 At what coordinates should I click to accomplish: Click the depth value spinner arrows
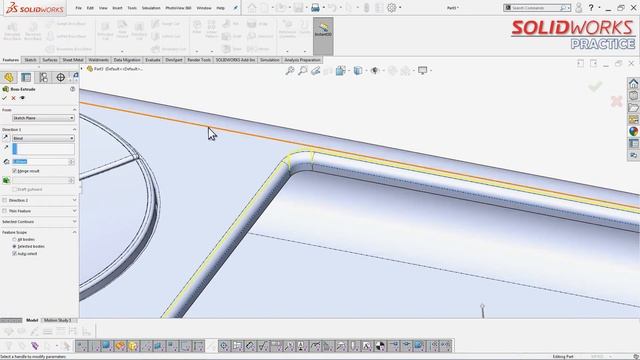[72, 162]
